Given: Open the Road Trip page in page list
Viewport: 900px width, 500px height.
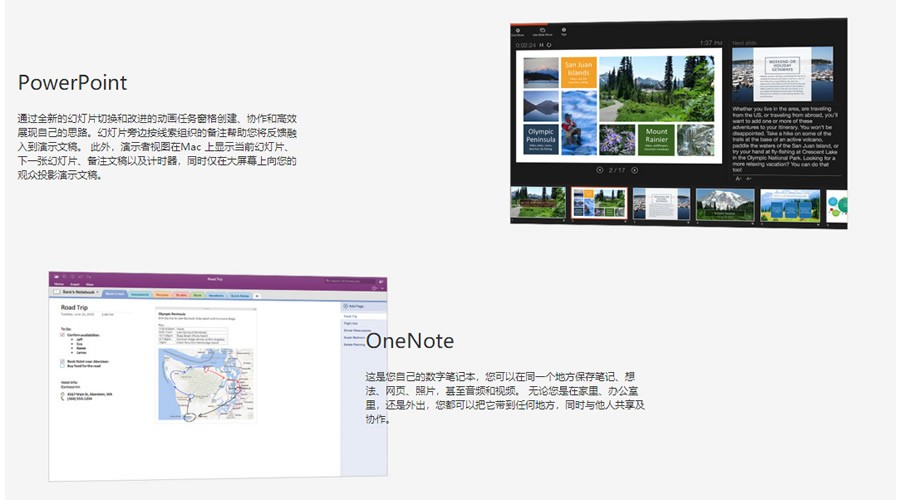Looking at the screenshot, I should [x=364, y=316].
